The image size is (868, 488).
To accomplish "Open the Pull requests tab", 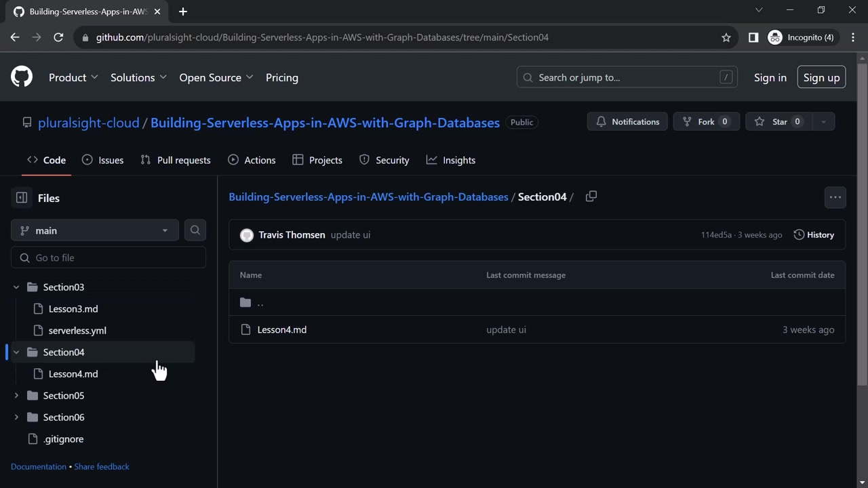I will (x=176, y=160).
